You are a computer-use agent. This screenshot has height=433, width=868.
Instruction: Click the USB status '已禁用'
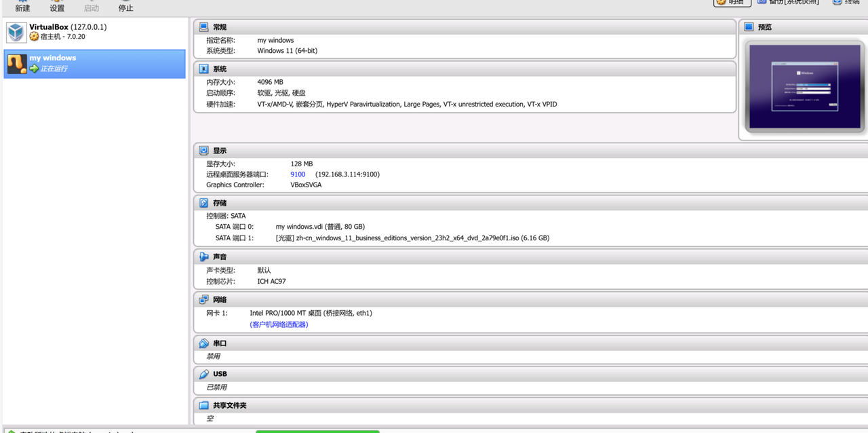216,388
